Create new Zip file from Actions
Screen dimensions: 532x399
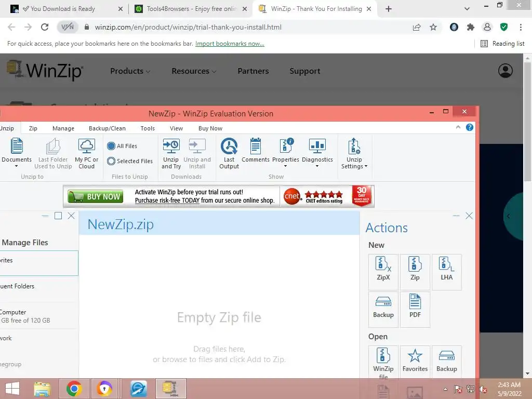(415, 272)
